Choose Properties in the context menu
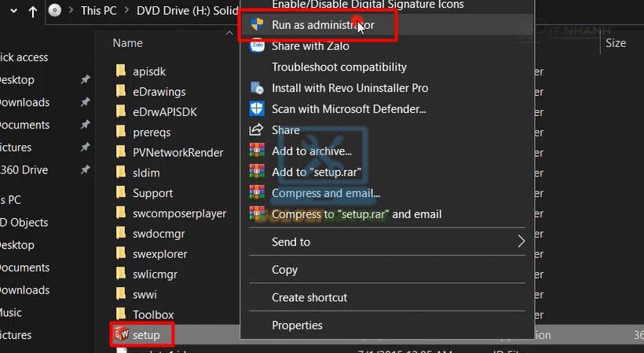 pos(297,325)
